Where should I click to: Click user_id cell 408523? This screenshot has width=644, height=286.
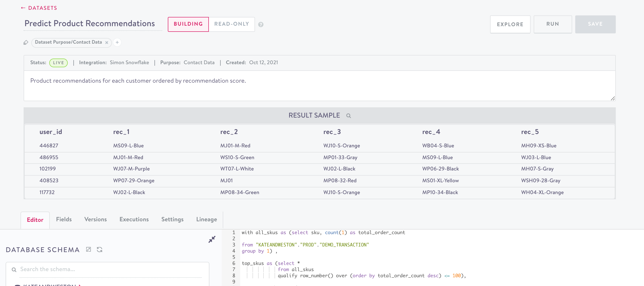[49, 180]
